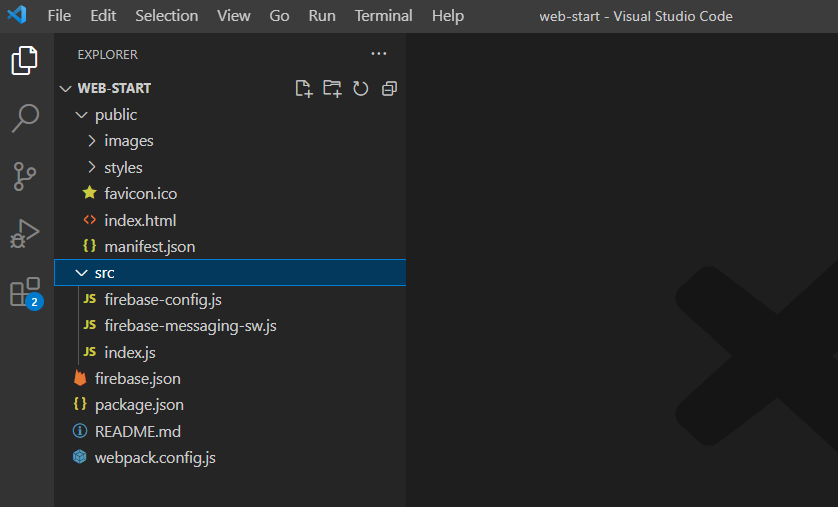The image size is (838, 507).
Task: Click JS icon beside firebase-messaging-sw.js
Action: (90, 325)
